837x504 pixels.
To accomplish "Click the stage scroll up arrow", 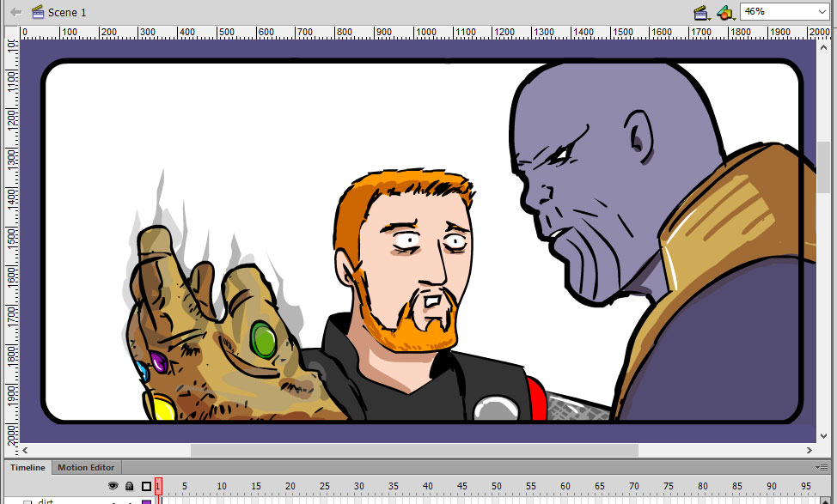I will point(823,47).
